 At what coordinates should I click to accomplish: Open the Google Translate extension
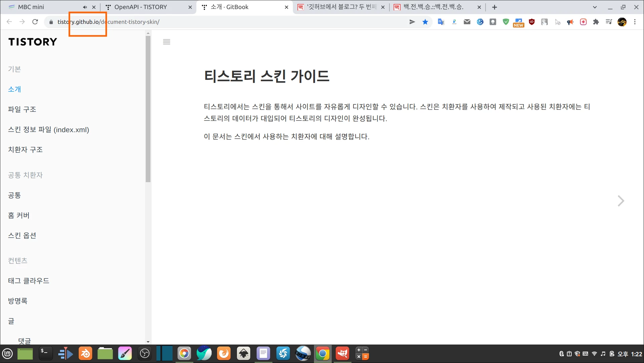point(441,22)
